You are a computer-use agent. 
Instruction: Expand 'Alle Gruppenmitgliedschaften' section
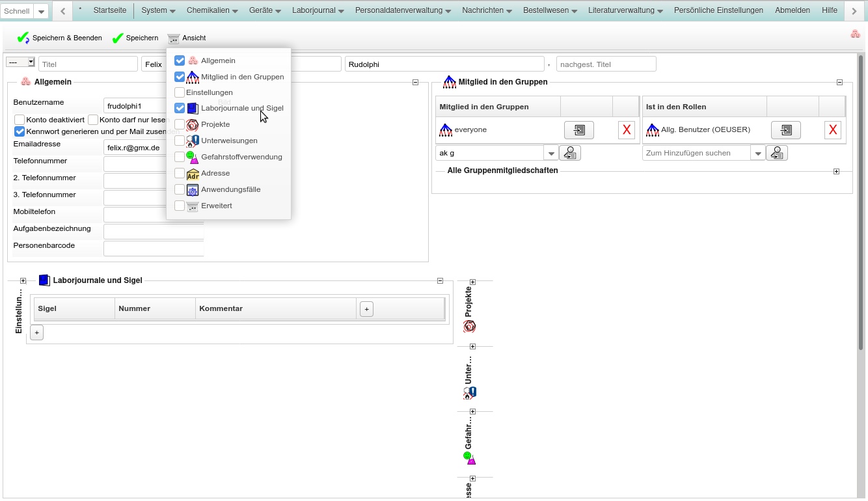pyautogui.click(x=836, y=171)
